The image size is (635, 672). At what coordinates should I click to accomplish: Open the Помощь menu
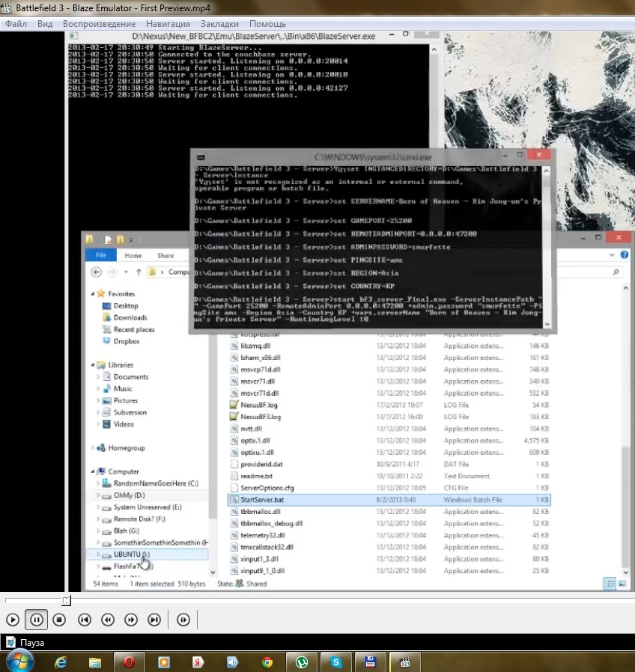(267, 24)
